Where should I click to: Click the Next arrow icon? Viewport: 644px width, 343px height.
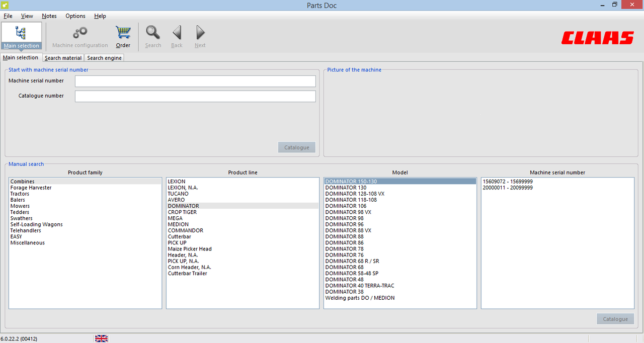[x=200, y=33]
